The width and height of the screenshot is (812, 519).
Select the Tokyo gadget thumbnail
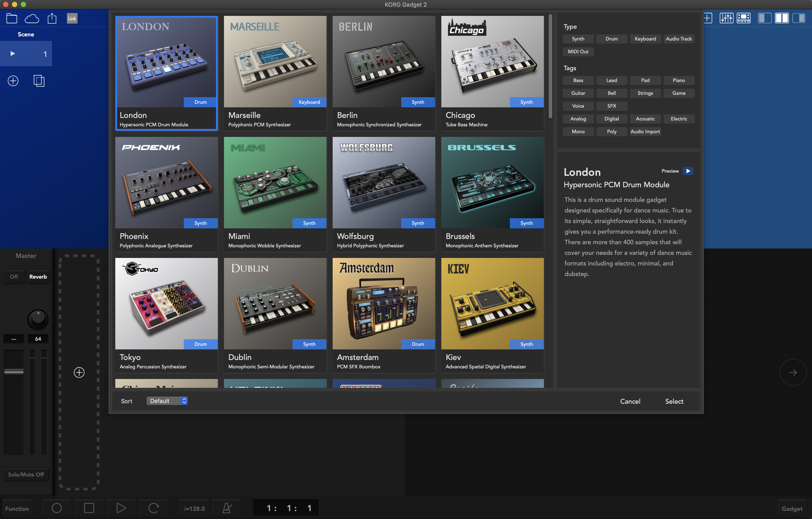[x=167, y=303]
